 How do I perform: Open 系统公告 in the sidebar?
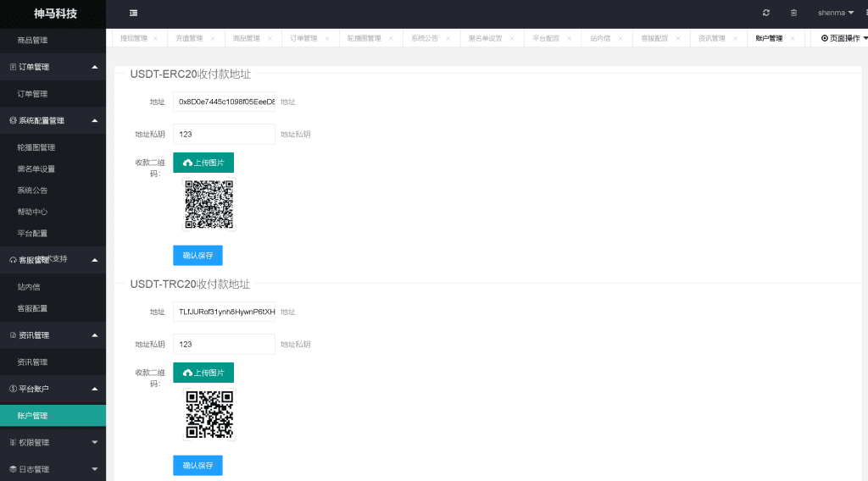[53, 191]
